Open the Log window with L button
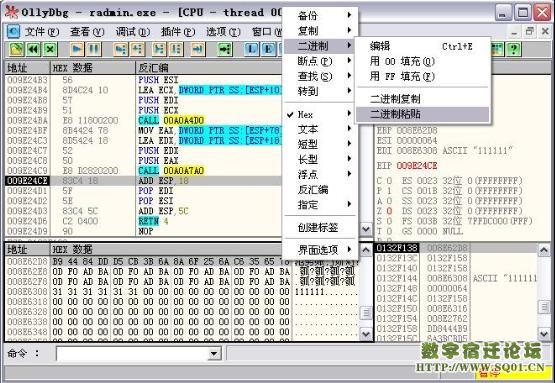This screenshot has width=555, height=383. tap(251, 49)
